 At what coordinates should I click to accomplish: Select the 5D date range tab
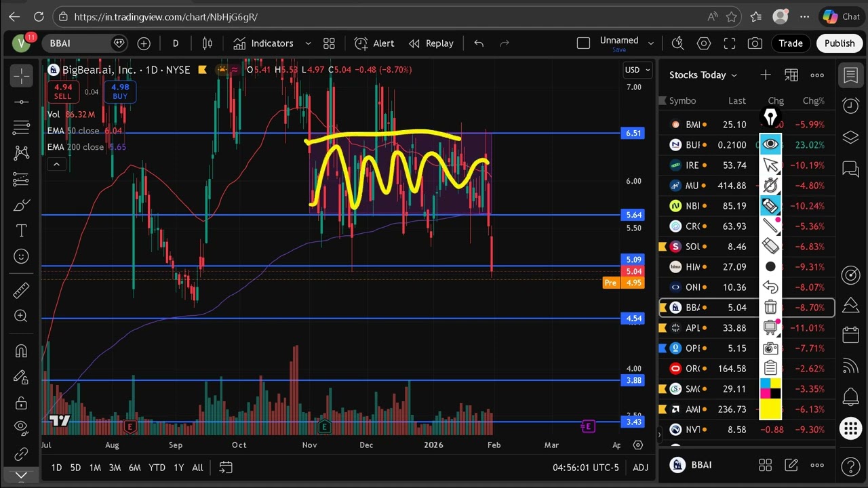(75, 468)
